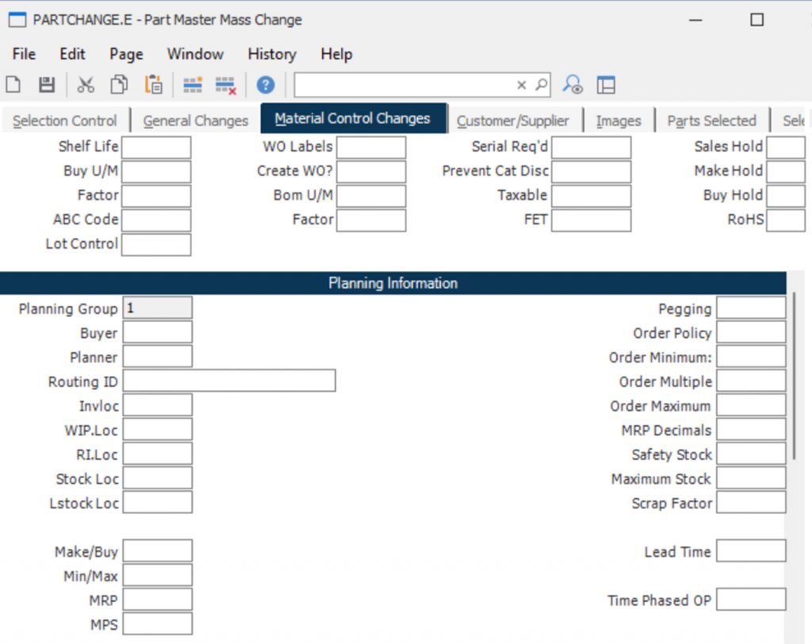Insert a line with the toolbar rows icon
The image size is (812, 644).
click(193, 85)
